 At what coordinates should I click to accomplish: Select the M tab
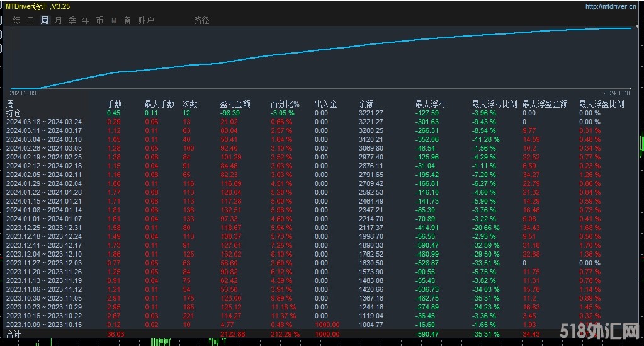(x=114, y=20)
